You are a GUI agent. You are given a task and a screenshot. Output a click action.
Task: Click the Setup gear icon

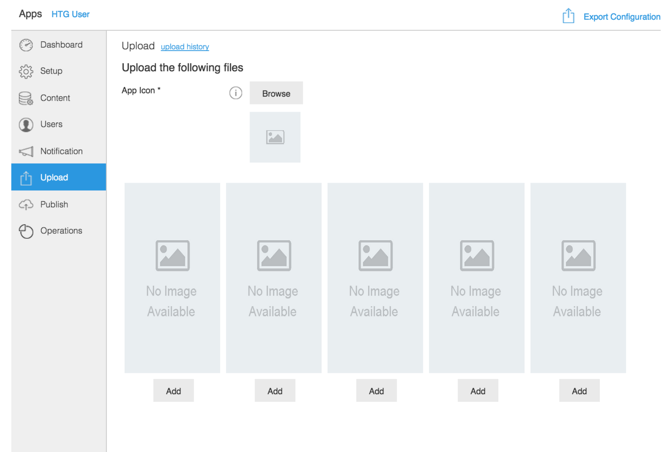[26, 71]
